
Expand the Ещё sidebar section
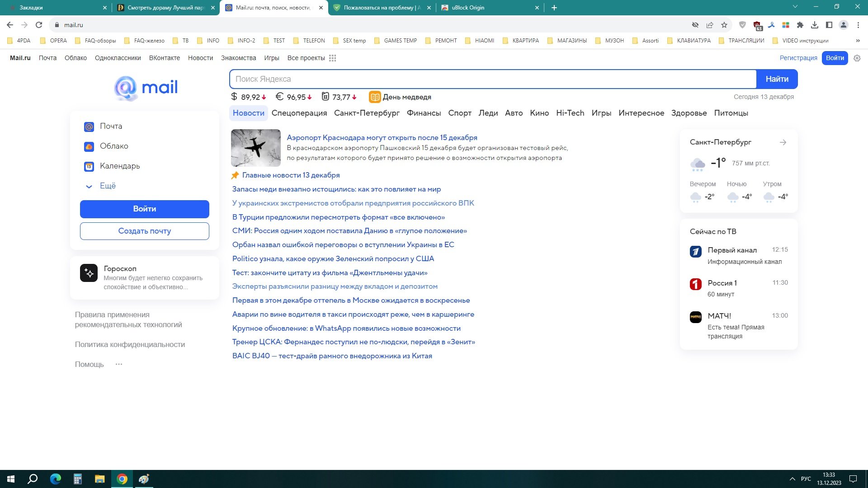coord(89,186)
